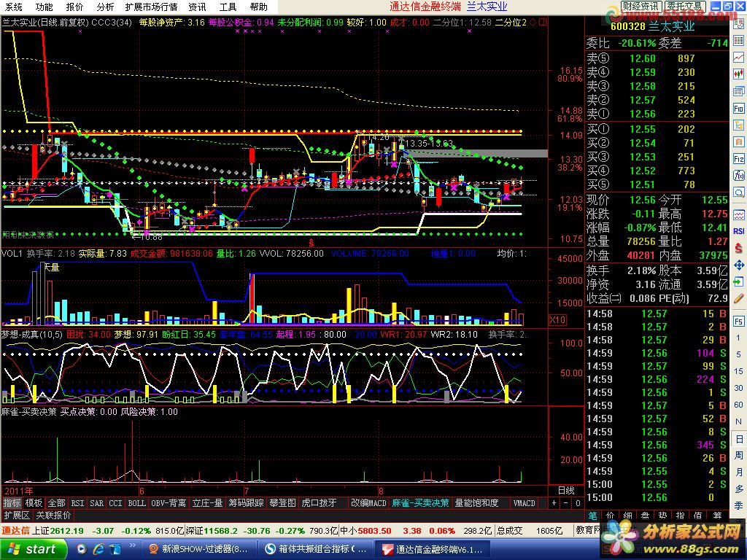The width and height of the screenshot is (747, 560).
Task: Click the F10 info icon
Action: pyautogui.click(x=739, y=108)
